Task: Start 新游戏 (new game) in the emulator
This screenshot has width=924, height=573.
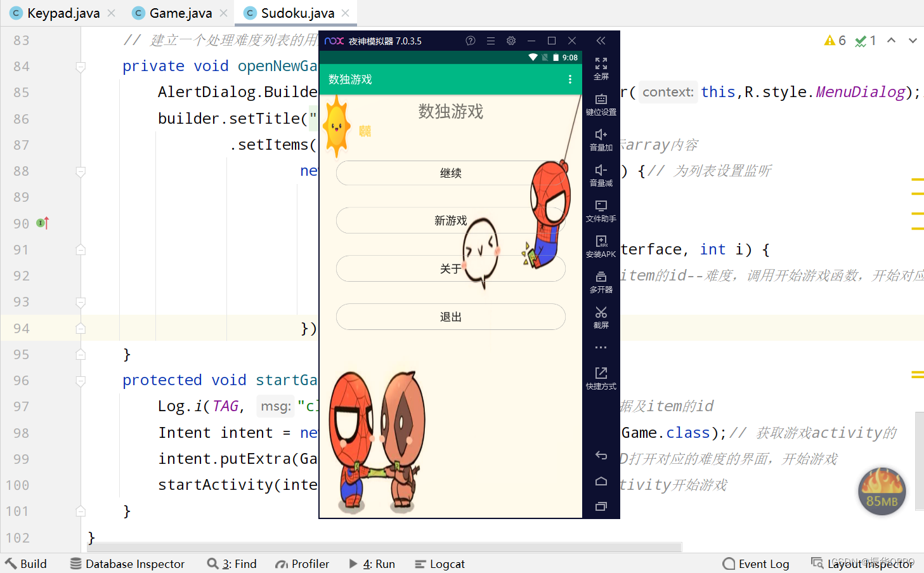Action: click(x=450, y=220)
